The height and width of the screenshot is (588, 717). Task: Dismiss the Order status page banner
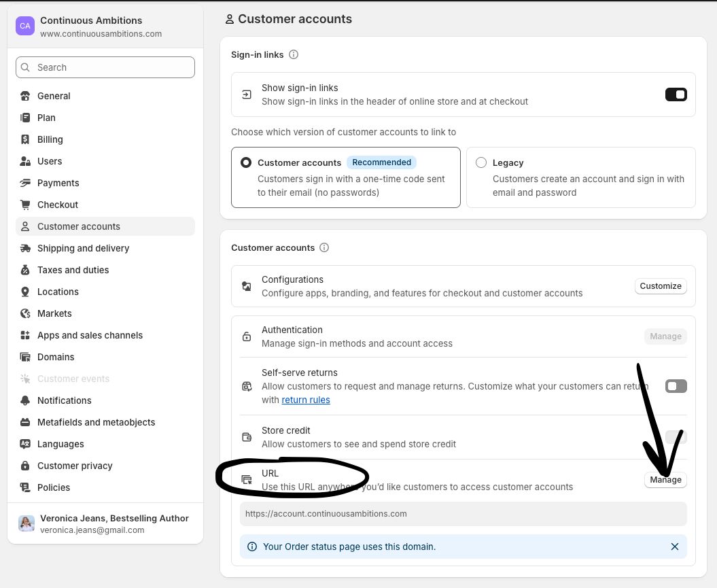click(675, 547)
